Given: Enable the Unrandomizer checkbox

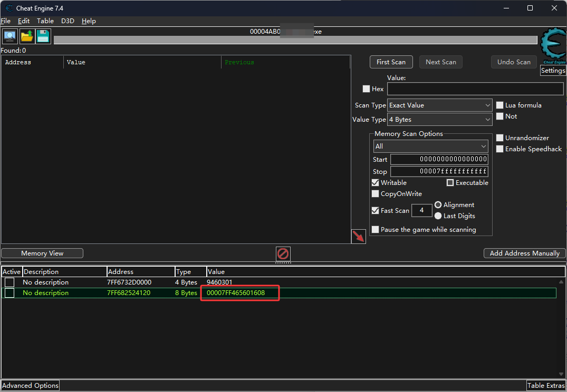Looking at the screenshot, I should [499, 138].
